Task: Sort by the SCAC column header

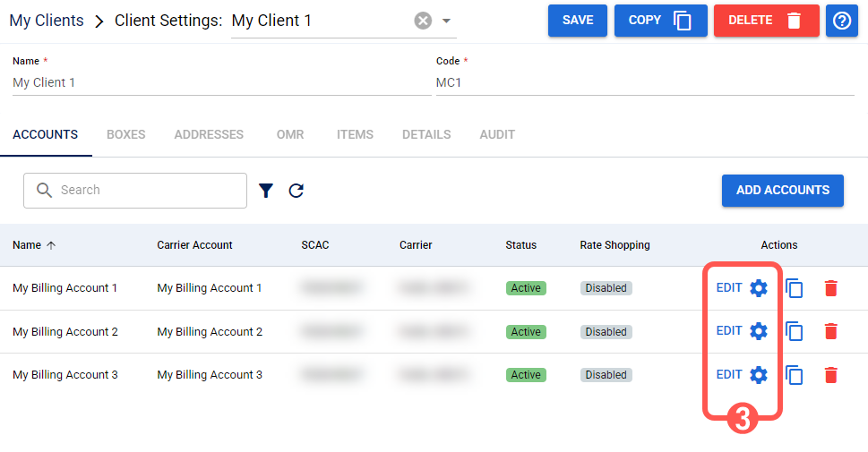Action: (315, 245)
